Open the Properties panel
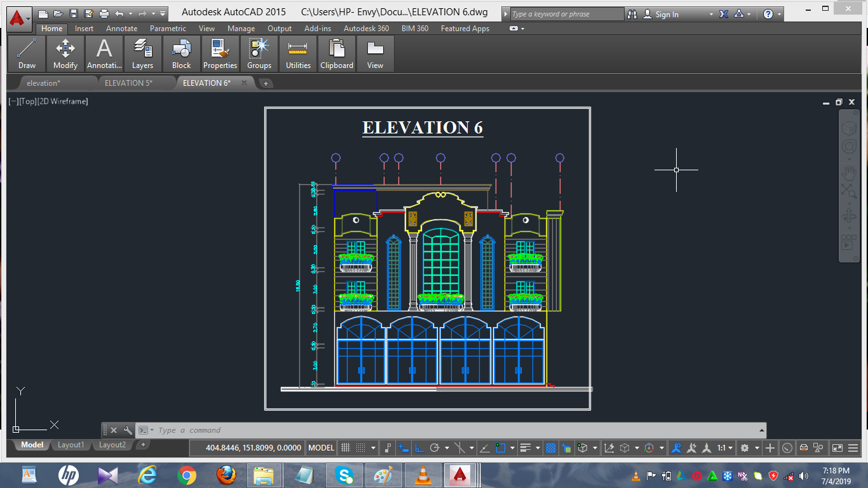The width and height of the screenshot is (868, 488). click(220, 53)
